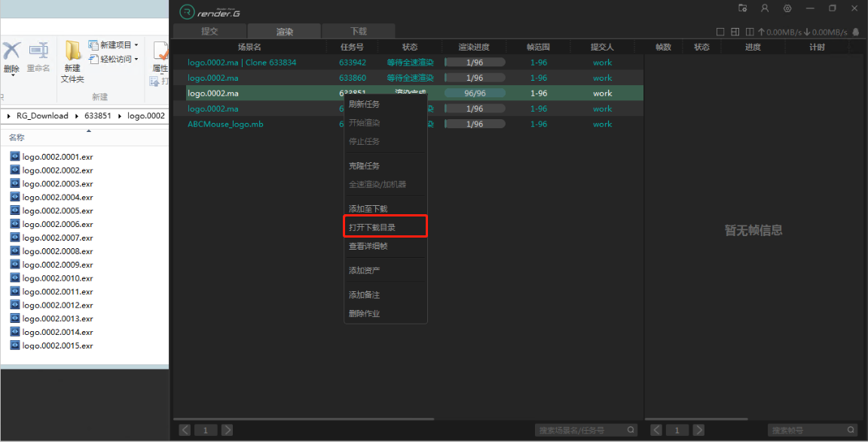Viewport: 868px width, 442px height.
Task: Click the 搜索帧号 search field
Action: pos(806,430)
